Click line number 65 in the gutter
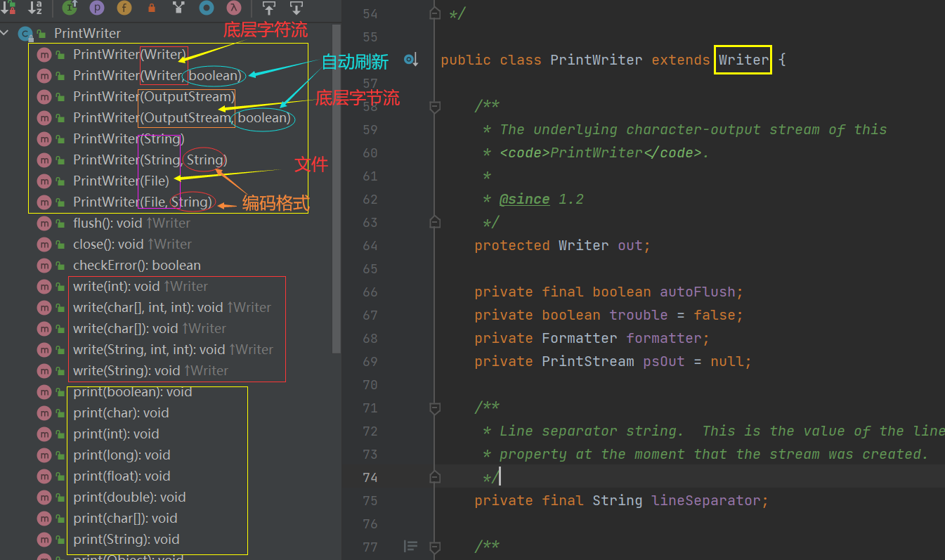Viewport: 945px width, 560px height. pos(369,268)
